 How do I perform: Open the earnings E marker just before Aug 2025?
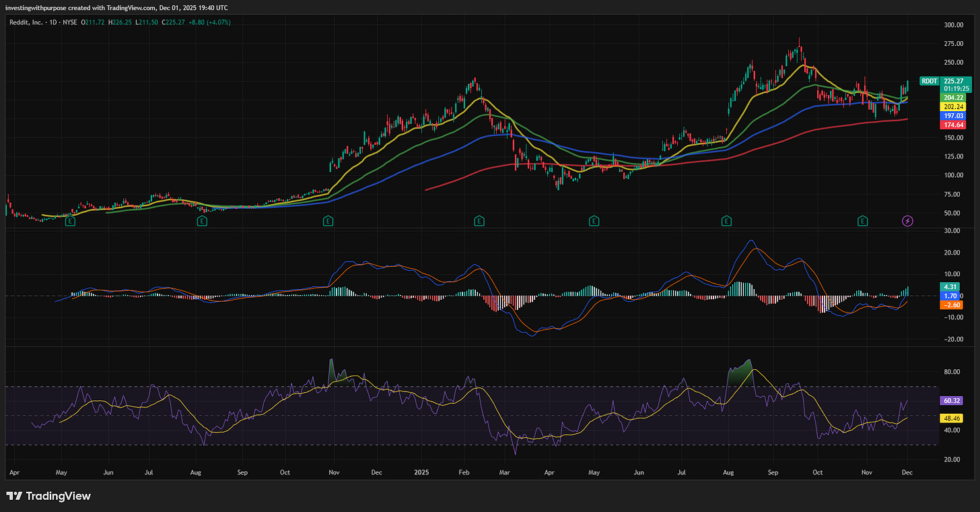[x=726, y=220]
